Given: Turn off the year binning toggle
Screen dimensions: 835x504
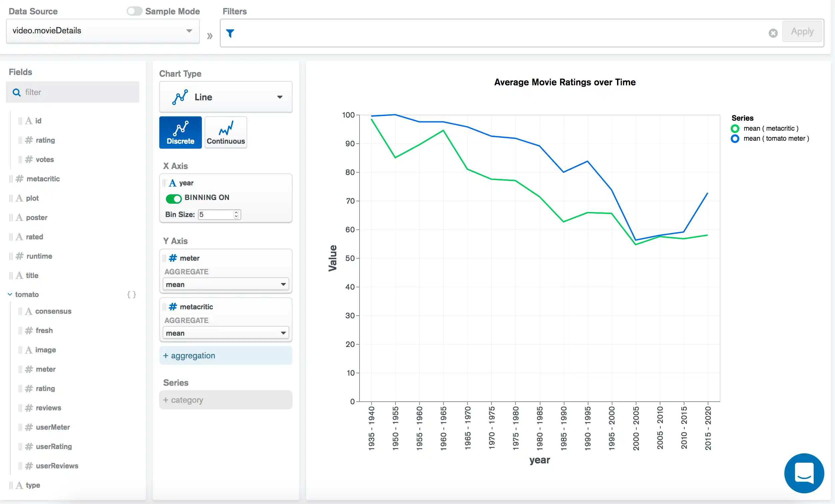Looking at the screenshot, I should 174,199.
